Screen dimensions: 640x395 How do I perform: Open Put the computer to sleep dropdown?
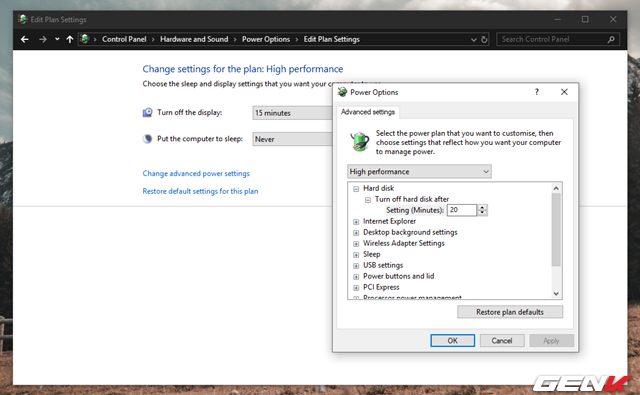(x=293, y=139)
